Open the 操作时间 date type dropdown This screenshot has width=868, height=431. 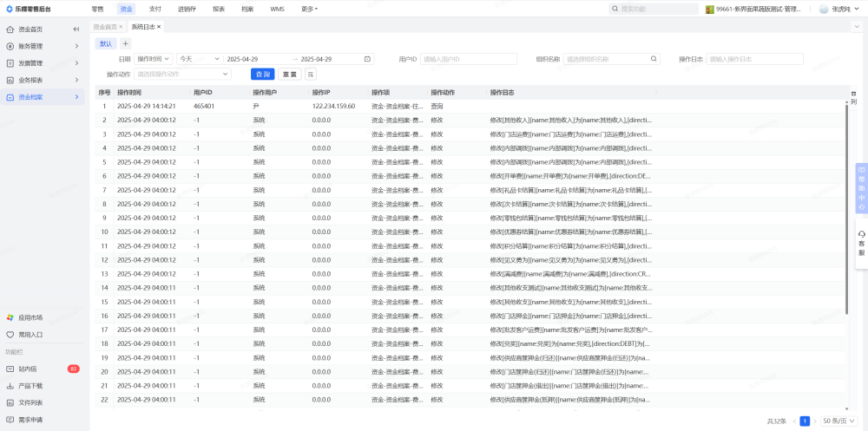coord(154,59)
